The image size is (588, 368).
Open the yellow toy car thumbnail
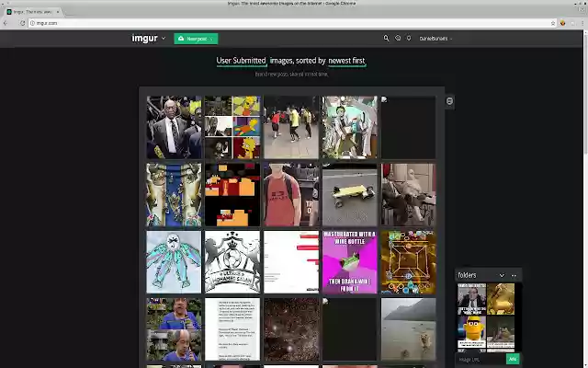tap(350, 194)
